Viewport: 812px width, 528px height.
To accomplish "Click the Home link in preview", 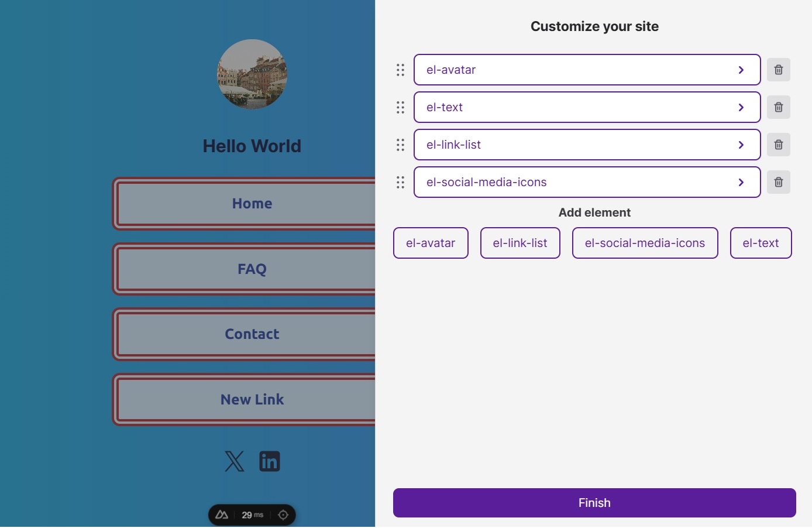I will point(252,204).
